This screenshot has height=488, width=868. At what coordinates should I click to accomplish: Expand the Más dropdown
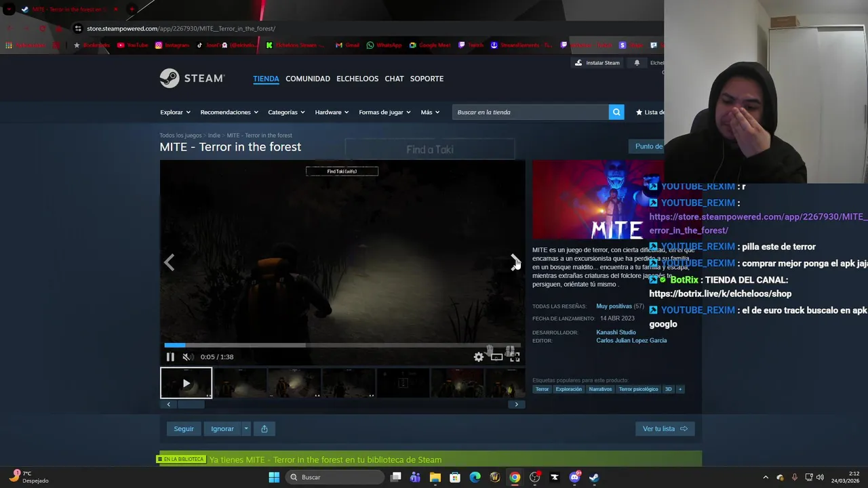pos(430,112)
